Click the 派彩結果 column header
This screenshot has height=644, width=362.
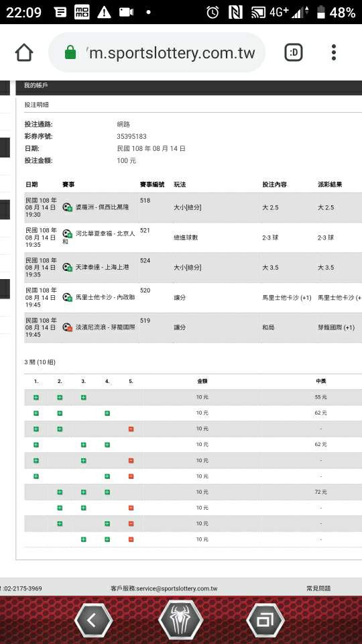(330, 185)
